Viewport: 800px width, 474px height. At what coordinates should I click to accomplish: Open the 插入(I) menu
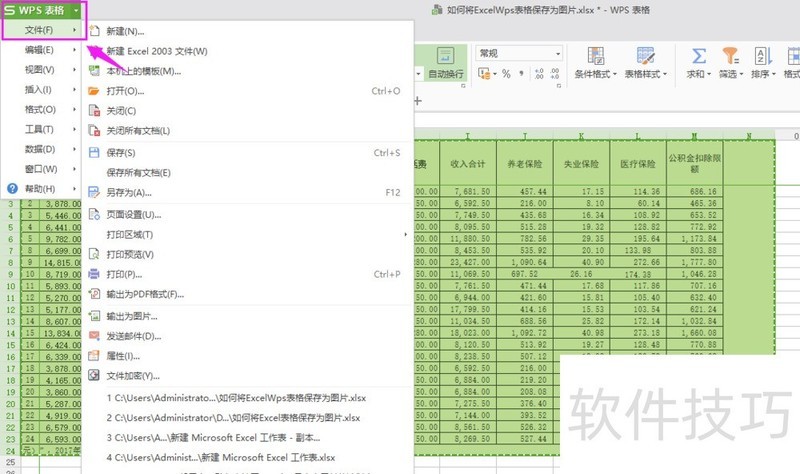click(x=42, y=90)
